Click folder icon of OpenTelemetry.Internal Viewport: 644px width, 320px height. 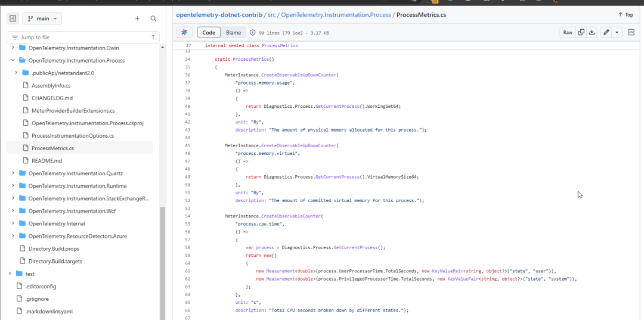22,223
